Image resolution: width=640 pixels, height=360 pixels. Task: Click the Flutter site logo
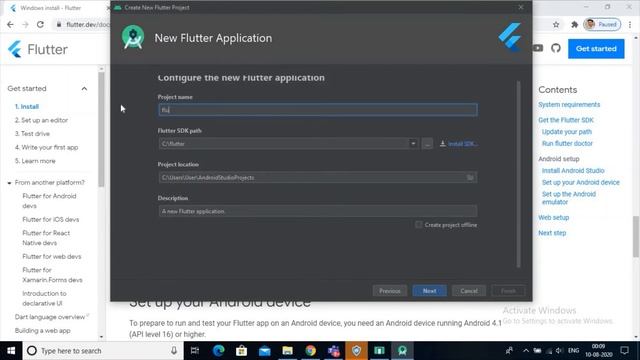(38, 49)
